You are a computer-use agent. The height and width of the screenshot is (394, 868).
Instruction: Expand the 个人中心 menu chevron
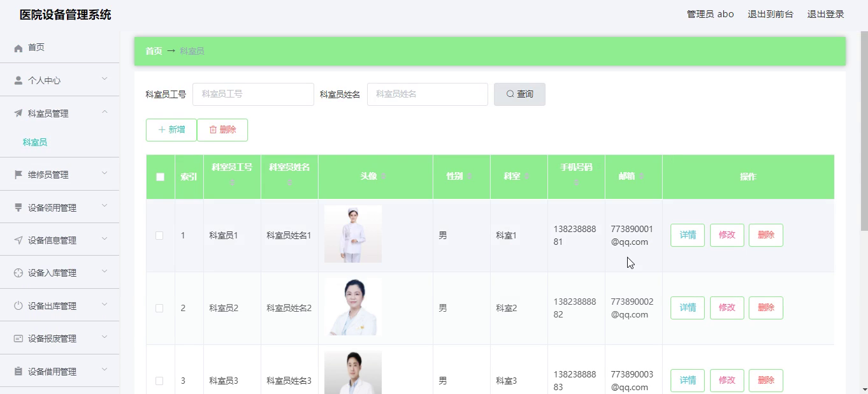coord(105,79)
